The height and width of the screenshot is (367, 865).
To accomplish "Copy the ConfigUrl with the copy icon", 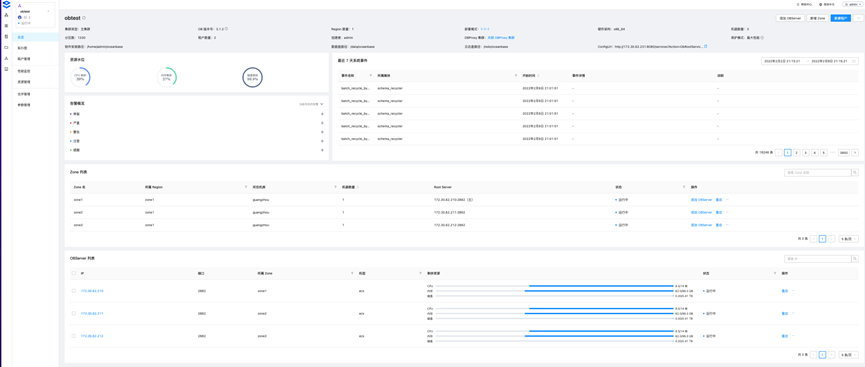I will (x=706, y=46).
